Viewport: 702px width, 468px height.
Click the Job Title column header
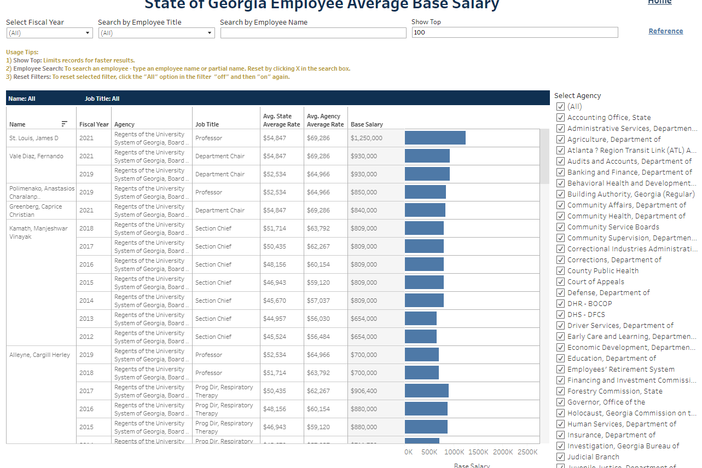pos(207,124)
